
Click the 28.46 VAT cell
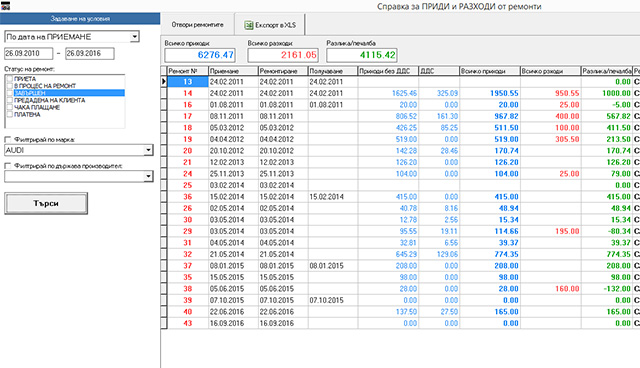click(439, 151)
